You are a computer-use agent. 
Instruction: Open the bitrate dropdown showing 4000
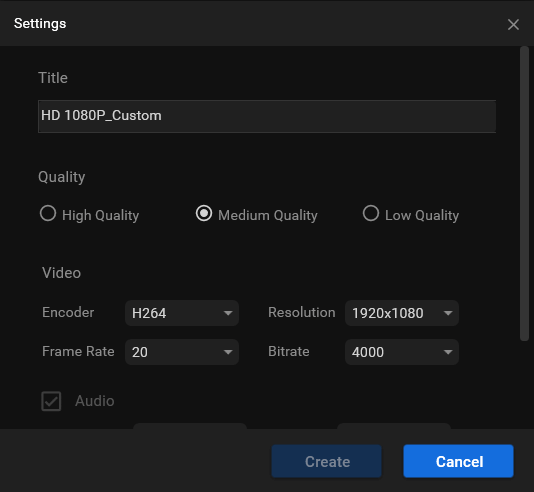(x=402, y=352)
